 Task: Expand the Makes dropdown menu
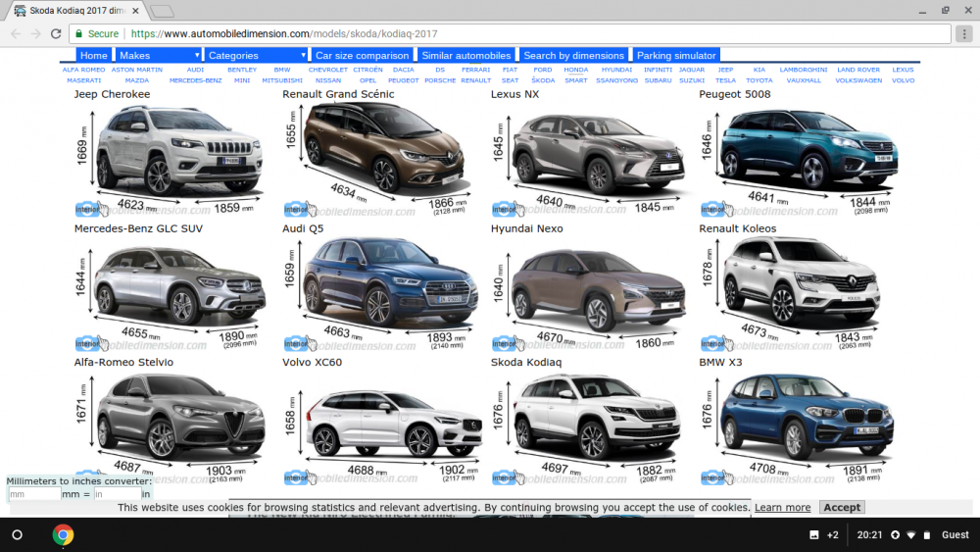159,55
